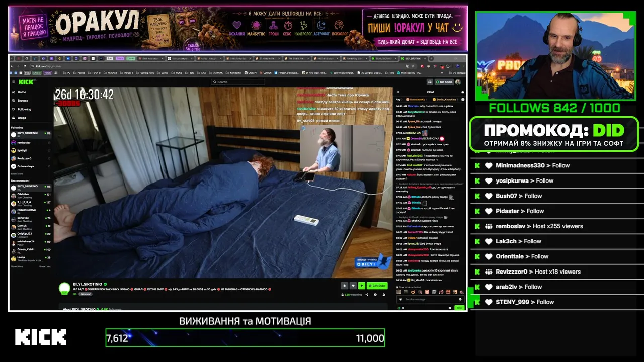Click the heart button below the video
644x362 pixels.
click(353, 286)
